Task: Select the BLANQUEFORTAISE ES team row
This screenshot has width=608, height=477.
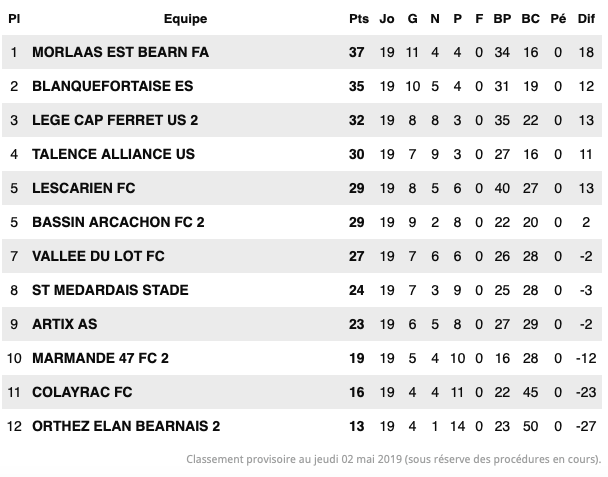Action: [x=302, y=86]
